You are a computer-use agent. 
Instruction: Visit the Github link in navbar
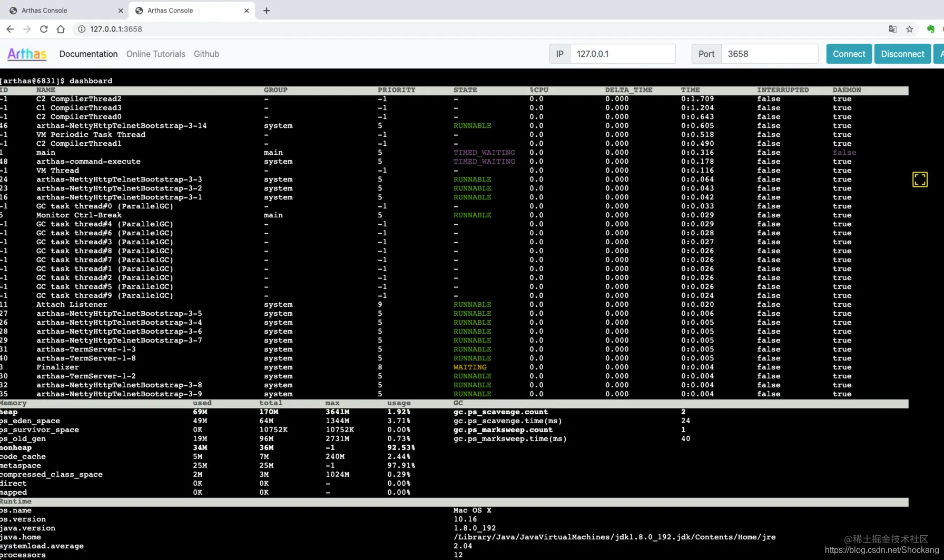206,54
